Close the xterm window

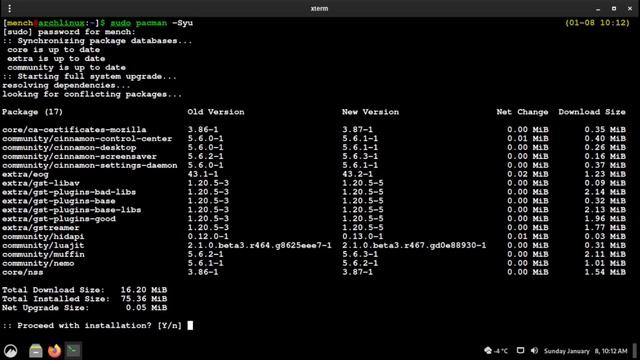(630, 9)
